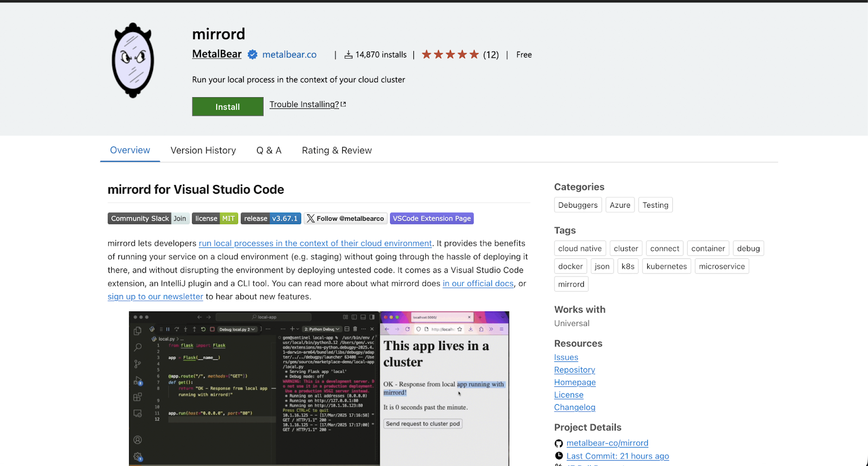Open the Issues resource link
The height and width of the screenshot is (466, 868).
point(566,358)
